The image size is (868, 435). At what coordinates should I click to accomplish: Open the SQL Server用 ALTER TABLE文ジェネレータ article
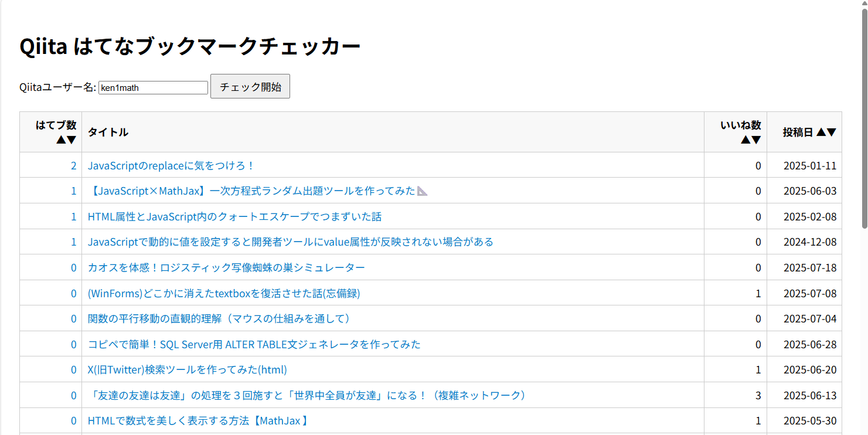(x=254, y=344)
